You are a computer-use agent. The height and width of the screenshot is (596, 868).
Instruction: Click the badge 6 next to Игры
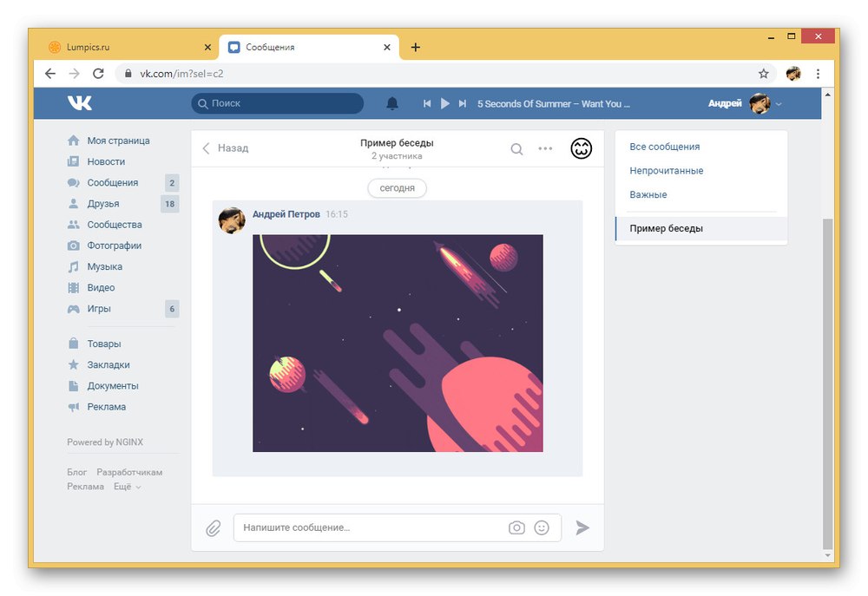coord(172,309)
